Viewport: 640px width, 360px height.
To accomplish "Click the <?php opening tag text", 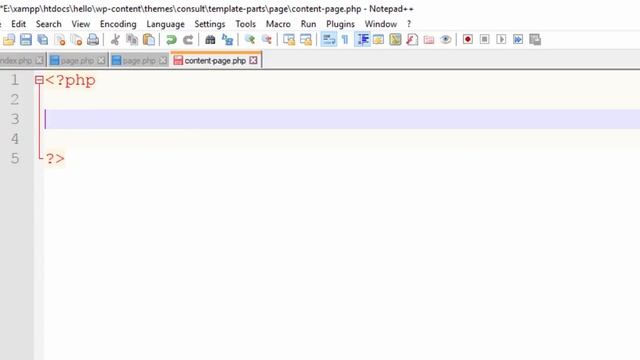I will 70,80.
